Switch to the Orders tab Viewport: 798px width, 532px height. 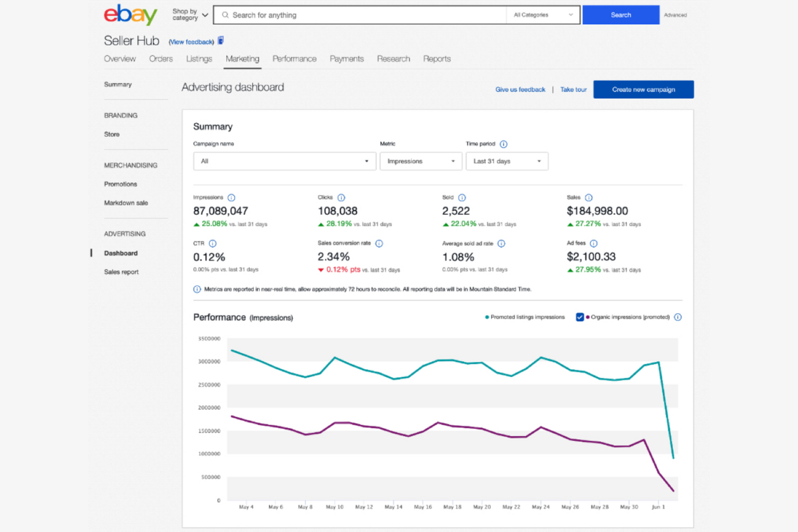click(x=161, y=59)
